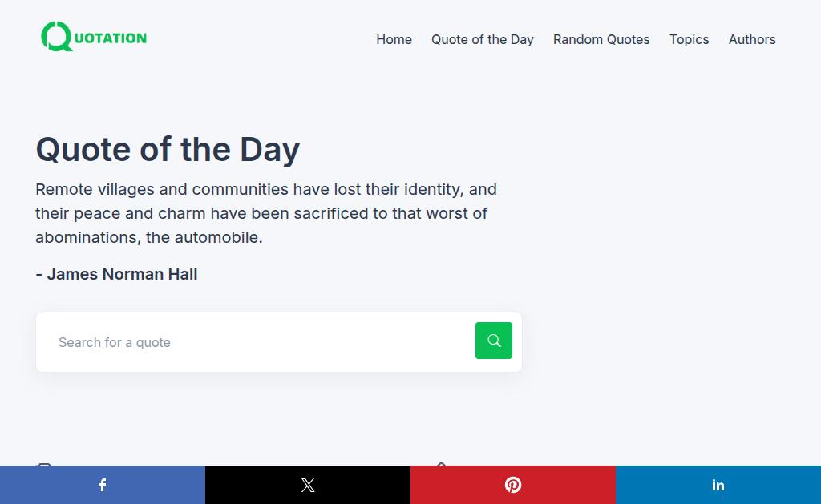Share this quote on X
Viewport: 821px width, 504px height.
(308, 485)
